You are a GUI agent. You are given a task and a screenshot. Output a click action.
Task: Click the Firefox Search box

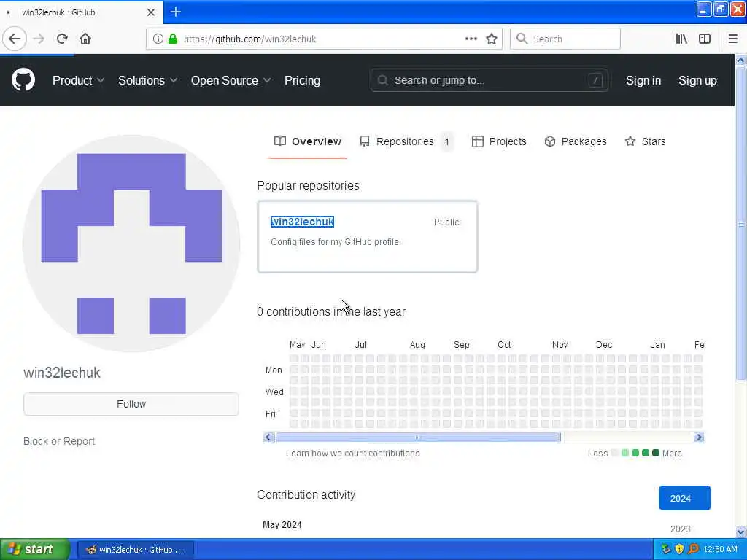(565, 39)
